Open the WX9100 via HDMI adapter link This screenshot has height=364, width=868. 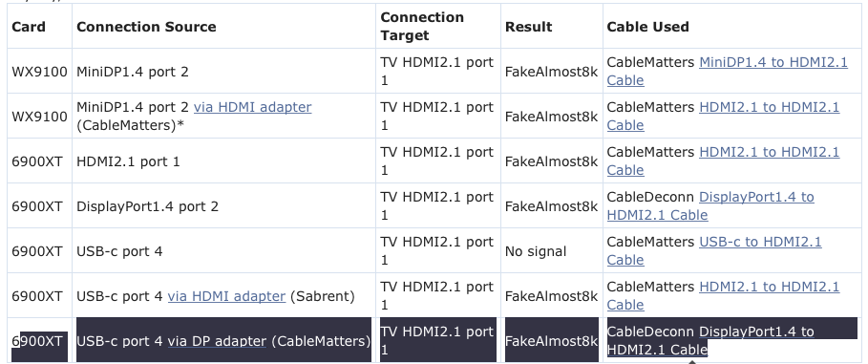pos(252,107)
